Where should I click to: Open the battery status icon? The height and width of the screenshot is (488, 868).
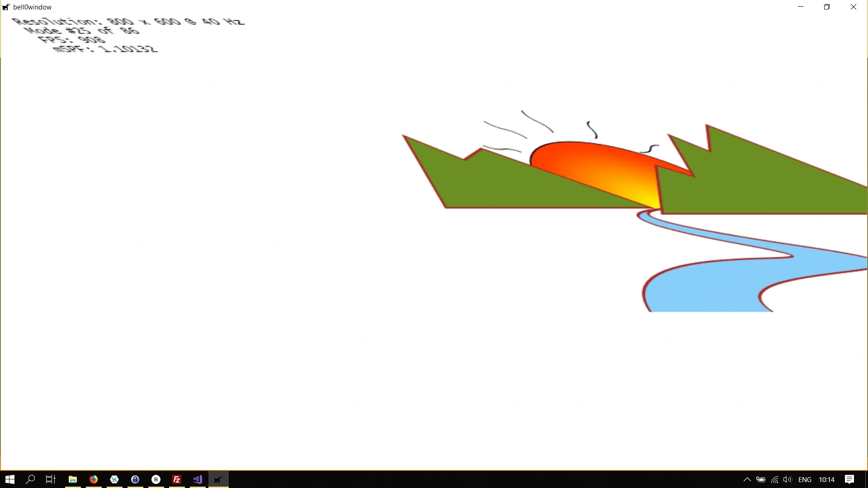click(761, 479)
